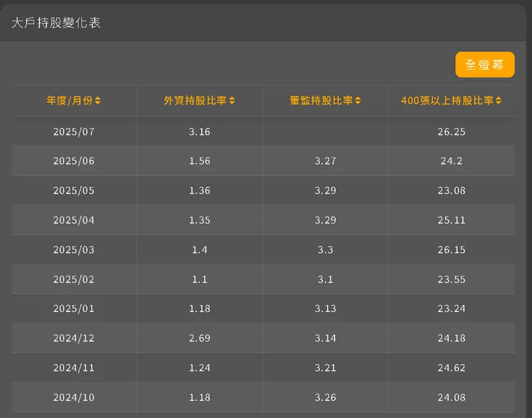Select the 2025/04 date cell

pyautogui.click(x=73, y=220)
